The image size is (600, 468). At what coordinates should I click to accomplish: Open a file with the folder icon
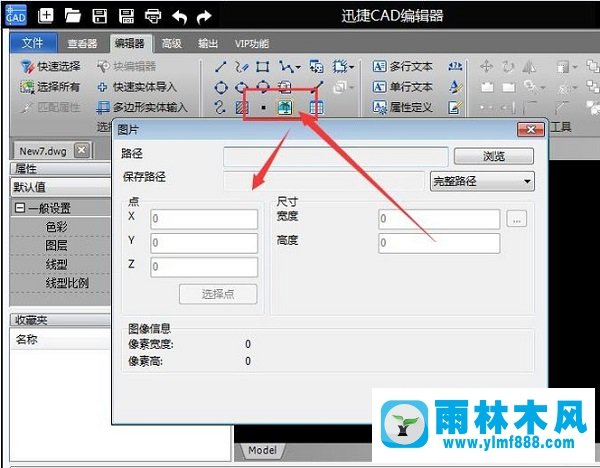(x=72, y=16)
